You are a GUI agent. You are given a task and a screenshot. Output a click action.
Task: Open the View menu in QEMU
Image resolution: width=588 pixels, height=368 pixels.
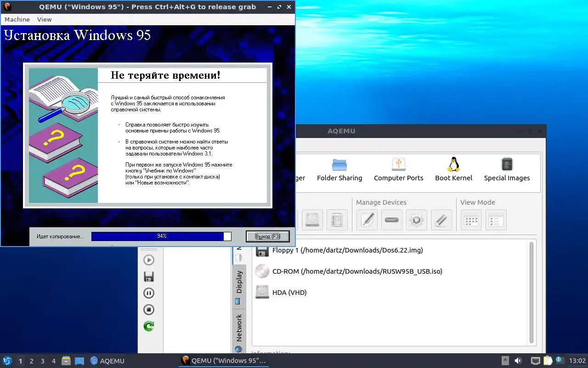coord(45,19)
